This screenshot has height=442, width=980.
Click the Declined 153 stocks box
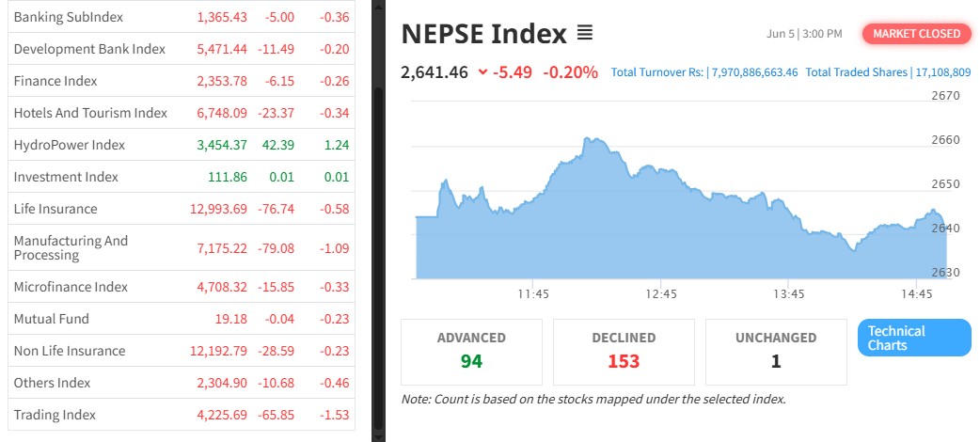point(624,351)
